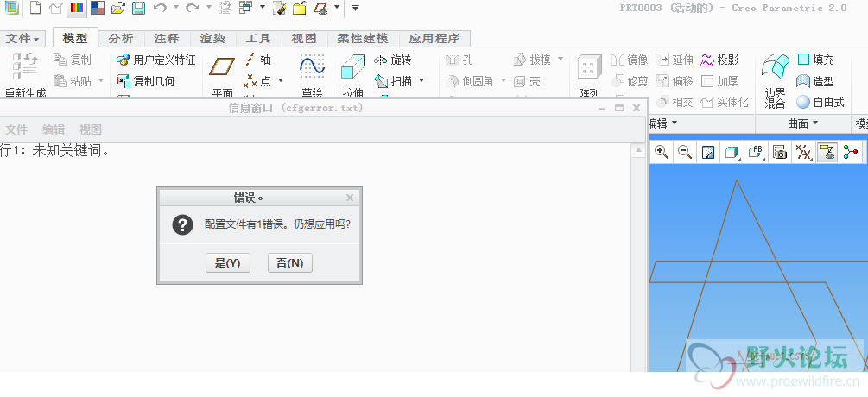The image size is (868, 397).
Task: Confirm with 是(Y) in the error dialog
Action: [227, 263]
